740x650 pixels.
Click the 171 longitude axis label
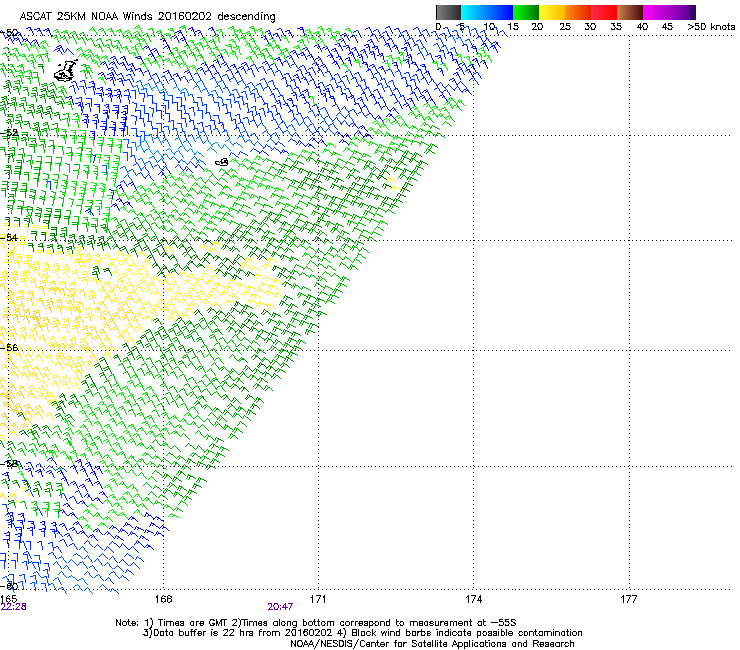(319, 598)
